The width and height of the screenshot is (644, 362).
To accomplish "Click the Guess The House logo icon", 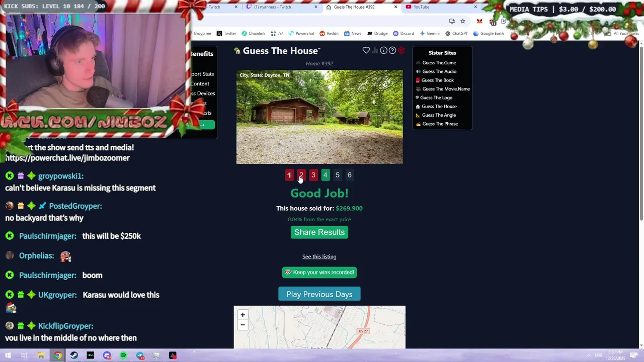I will point(237,51).
